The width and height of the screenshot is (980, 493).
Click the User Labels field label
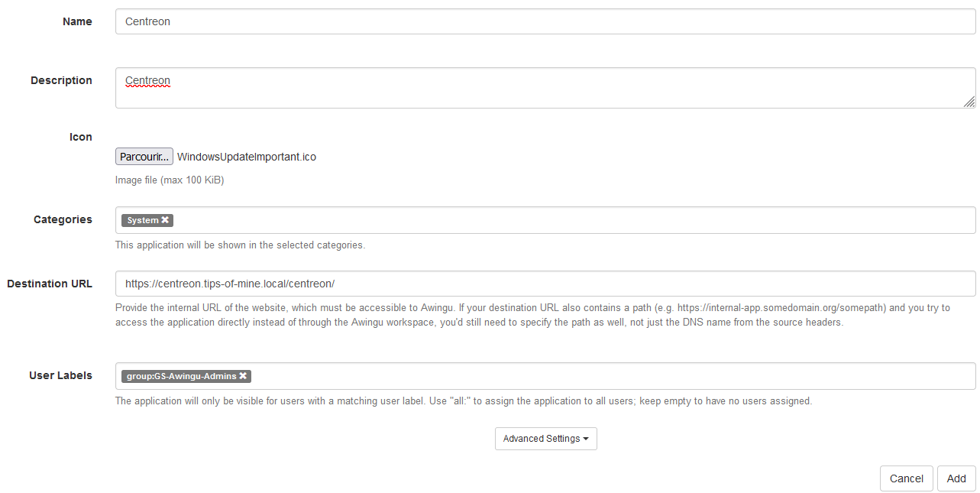pyautogui.click(x=60, y=375)
